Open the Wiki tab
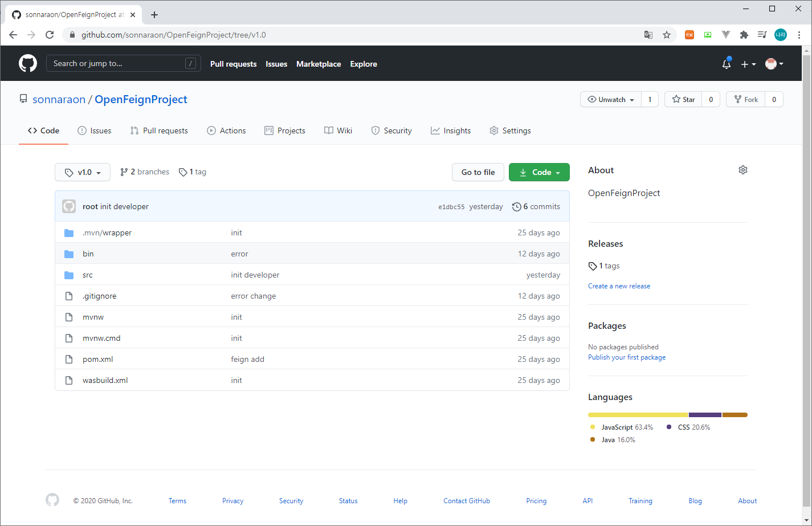This screenshot has height=526, width=812. 338,131
